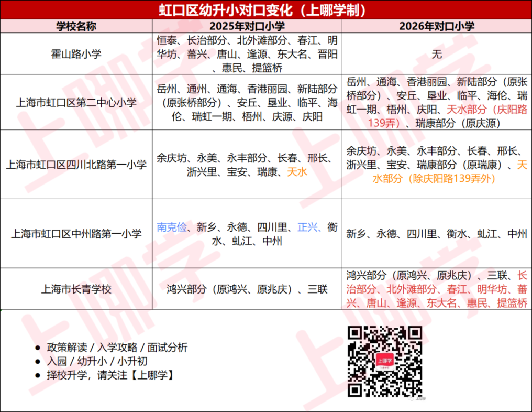Viewport: 532px width, 412px height.
Task: Select 霍山路小学 2025 cell starting with 恒泰
Action: 247,53
